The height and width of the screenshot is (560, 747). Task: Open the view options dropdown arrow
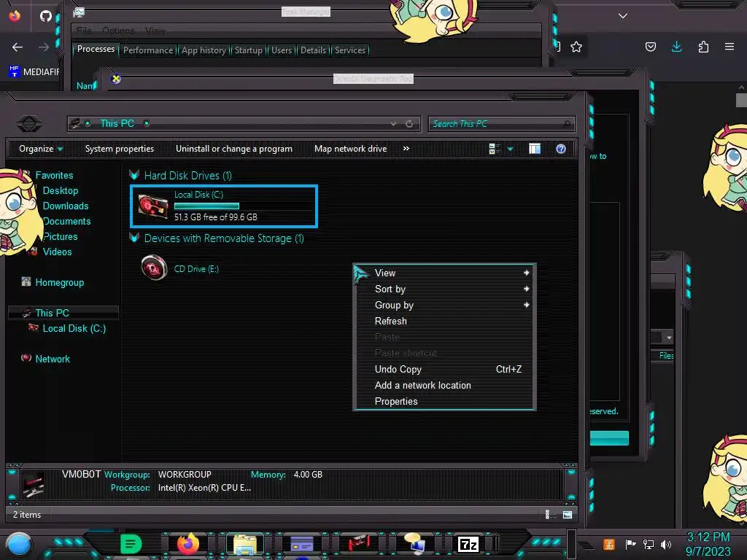(510, 149)
